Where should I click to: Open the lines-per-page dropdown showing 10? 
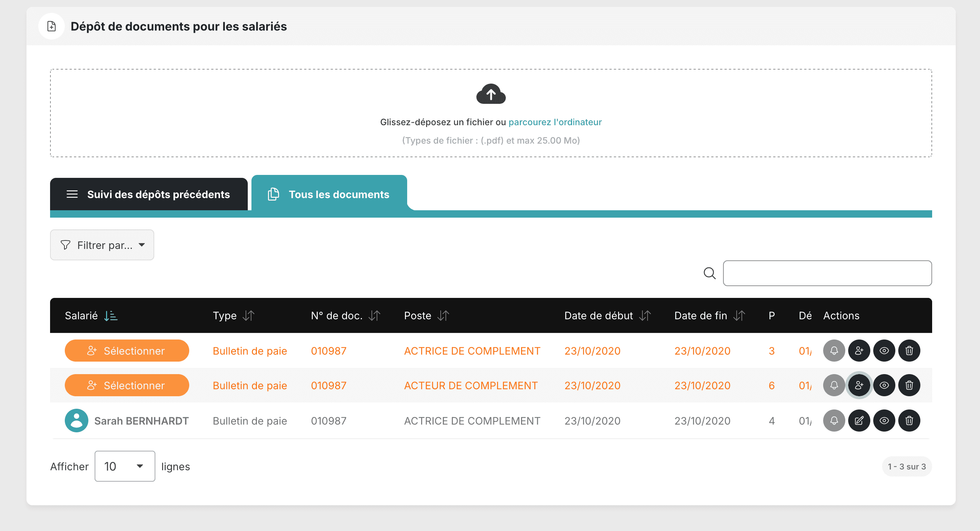[125, 466]
